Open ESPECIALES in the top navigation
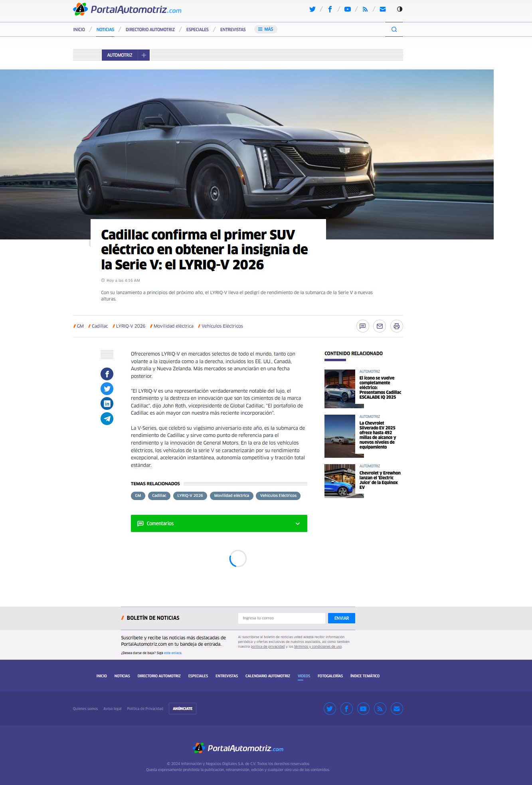The width and height of the screenshot is (532, 785). coord(198,30)
